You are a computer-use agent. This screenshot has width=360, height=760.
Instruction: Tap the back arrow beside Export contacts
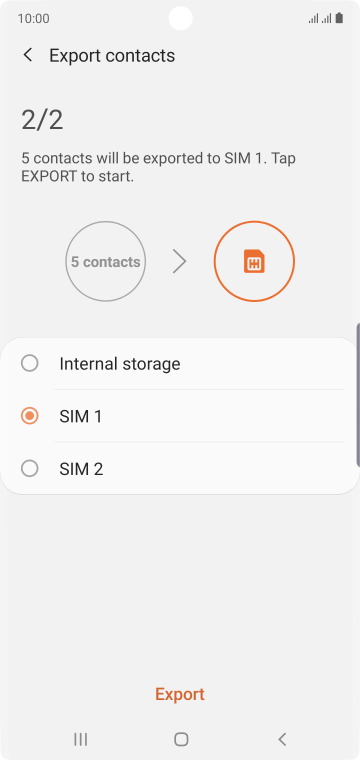tap(28, 55)
